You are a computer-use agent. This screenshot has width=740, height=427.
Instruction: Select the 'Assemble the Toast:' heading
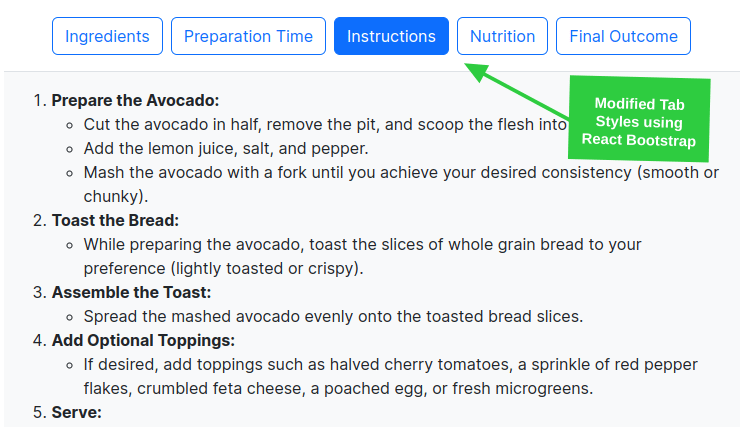click(x=131, y=292)
